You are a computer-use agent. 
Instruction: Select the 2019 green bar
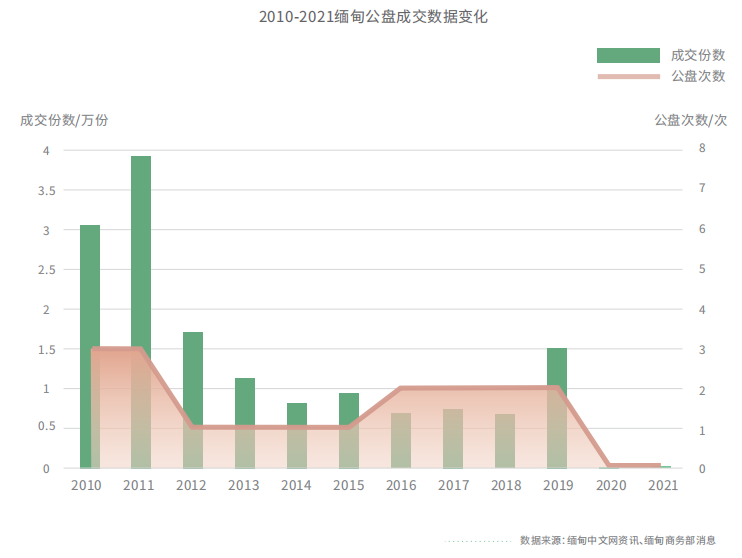(x=557, y=408)
